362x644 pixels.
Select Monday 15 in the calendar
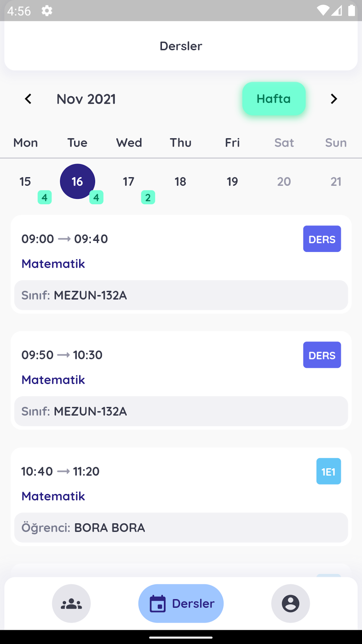[25, 182]
